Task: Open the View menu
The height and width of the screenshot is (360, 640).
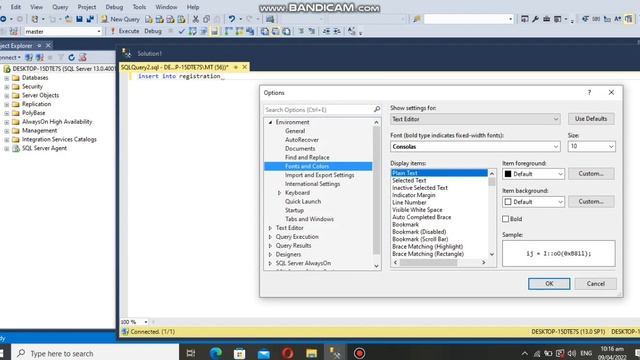Action: pos(36,7)
